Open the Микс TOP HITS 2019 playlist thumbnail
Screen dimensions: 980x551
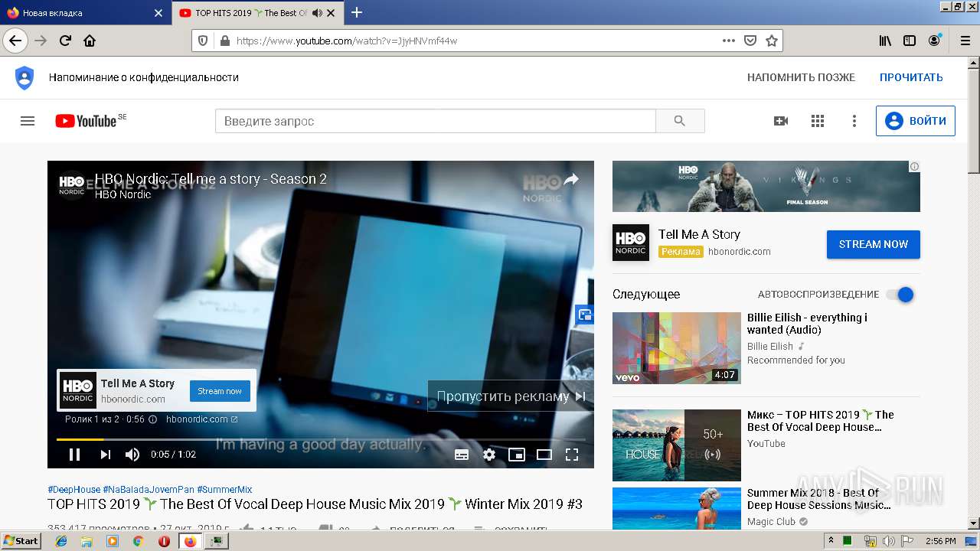677,445
